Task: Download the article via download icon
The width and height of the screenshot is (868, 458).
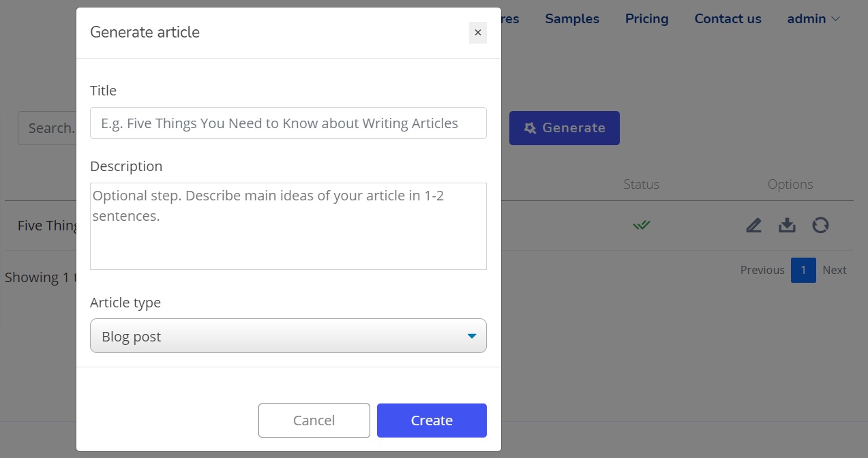Action: pos(787,225)
